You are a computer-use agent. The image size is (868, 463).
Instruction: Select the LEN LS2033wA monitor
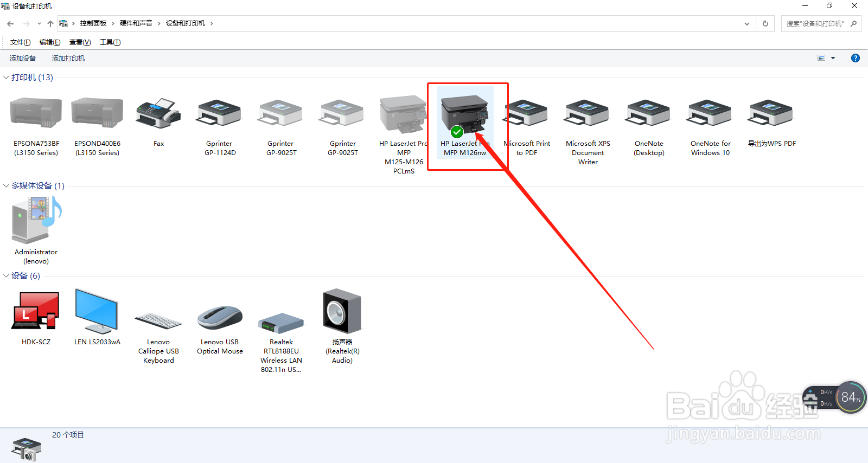point(97,317)
